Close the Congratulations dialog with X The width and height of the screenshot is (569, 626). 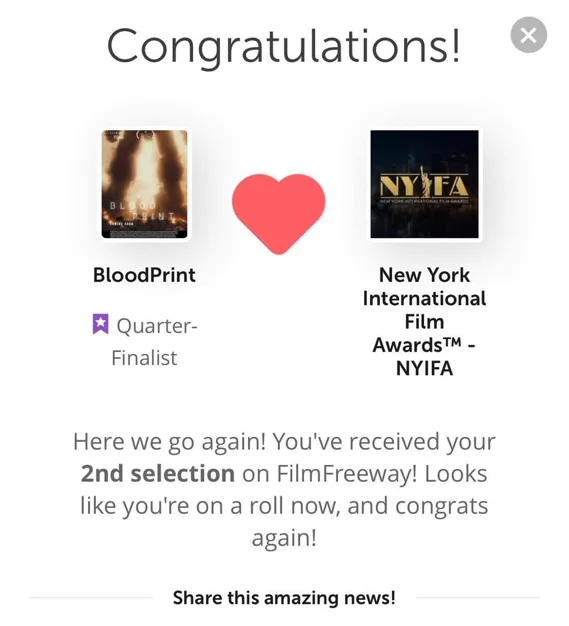pyautogui.click(x=529, y=35)
